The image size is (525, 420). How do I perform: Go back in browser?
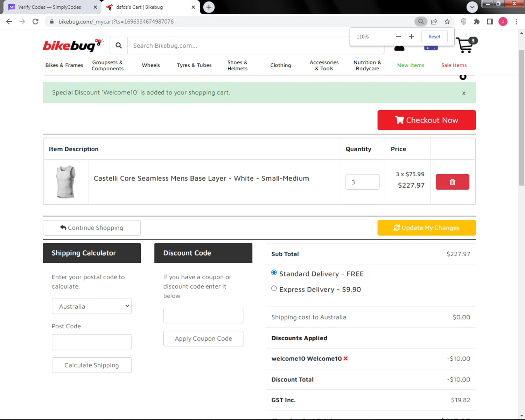tap(9, 22)
